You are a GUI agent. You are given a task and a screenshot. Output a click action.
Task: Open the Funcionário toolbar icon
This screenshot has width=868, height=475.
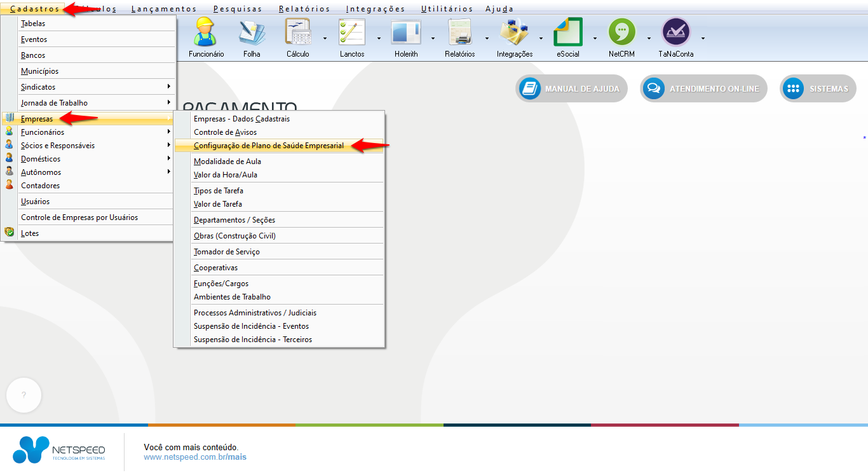[206, 37]
